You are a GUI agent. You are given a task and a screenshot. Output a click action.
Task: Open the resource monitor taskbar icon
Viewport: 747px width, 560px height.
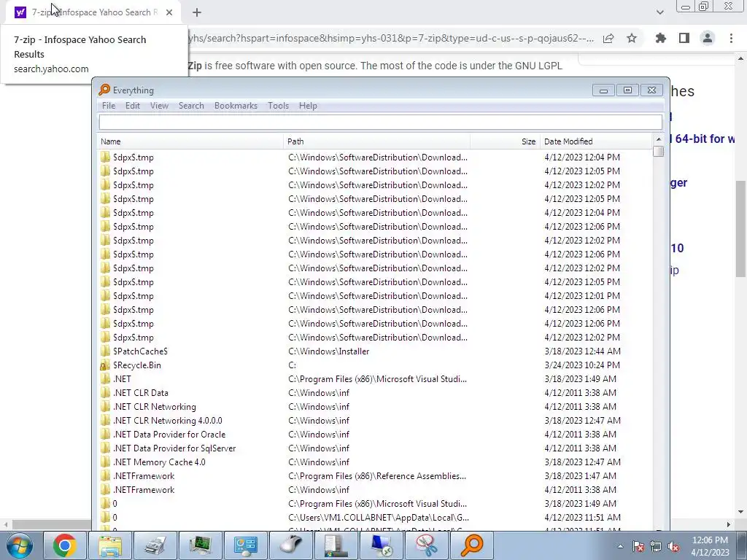(x=200, y=545)
